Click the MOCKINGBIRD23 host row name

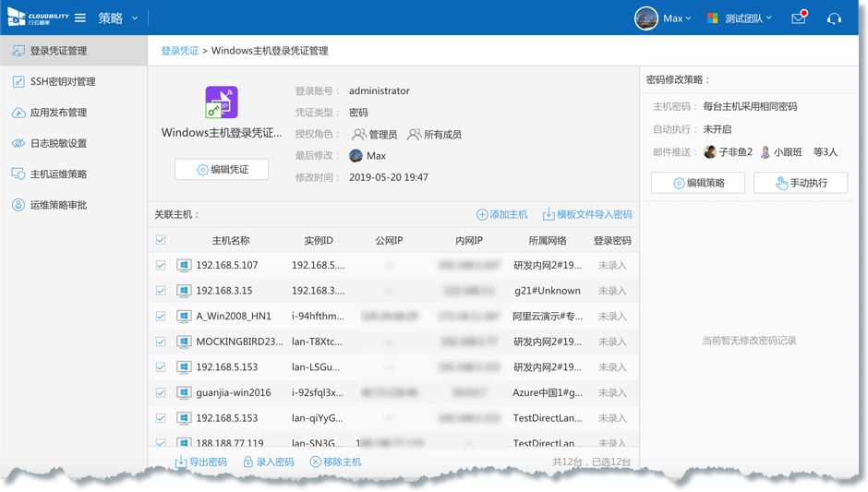tap(239, 342)
